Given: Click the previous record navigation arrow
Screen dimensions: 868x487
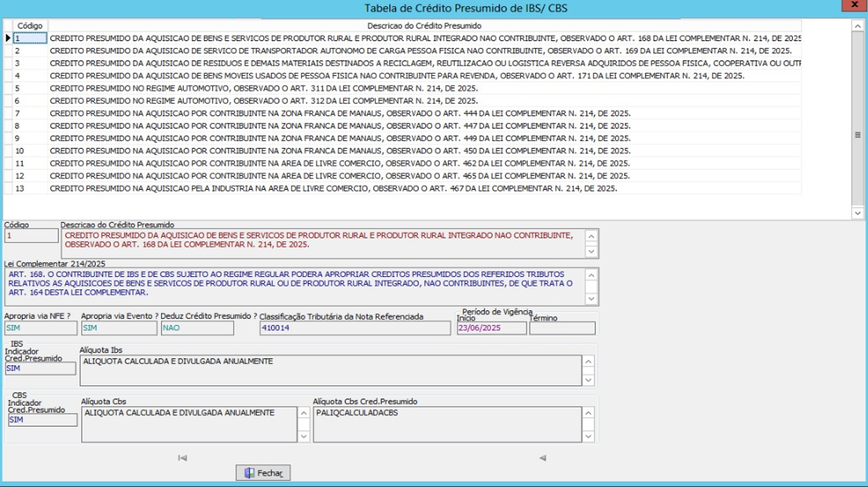Looking at the screenshot, I should 542,458.
